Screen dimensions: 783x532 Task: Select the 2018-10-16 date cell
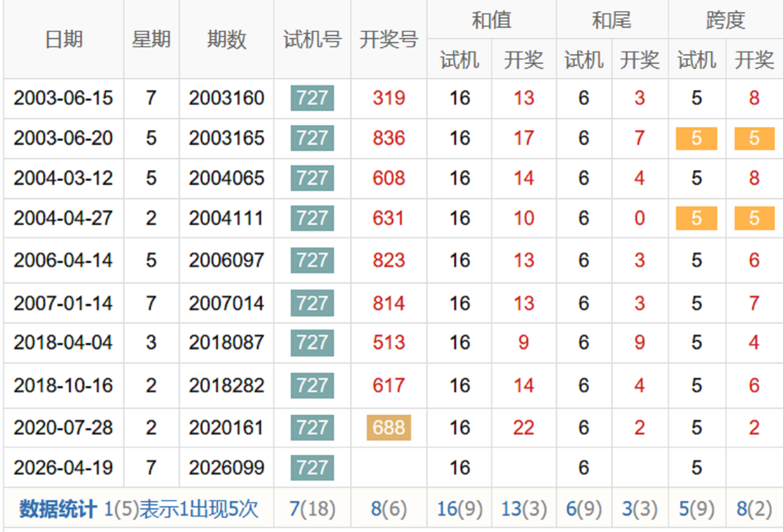63,385
